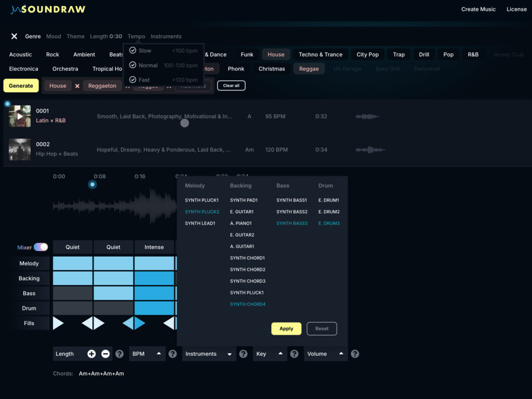Remove the House genre tag
This screenshot has height=399, width=532.
pyautogui.click(x=77, y=86)
